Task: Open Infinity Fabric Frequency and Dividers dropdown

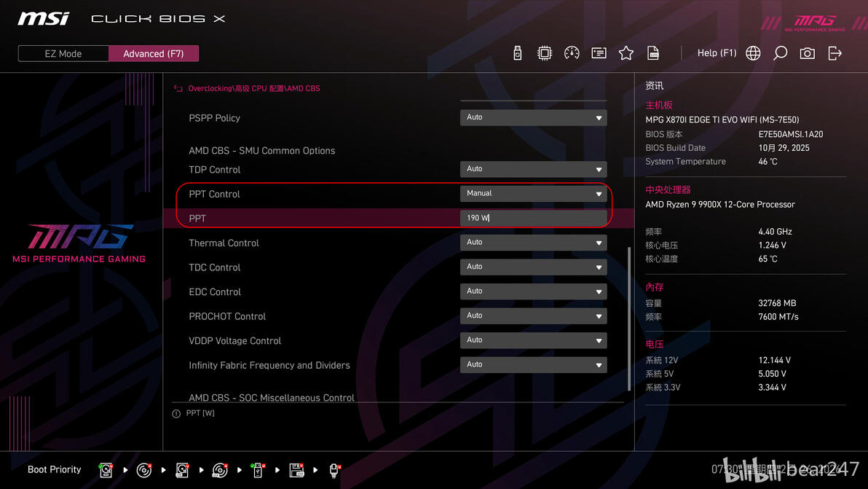Action: coord(533,364)
